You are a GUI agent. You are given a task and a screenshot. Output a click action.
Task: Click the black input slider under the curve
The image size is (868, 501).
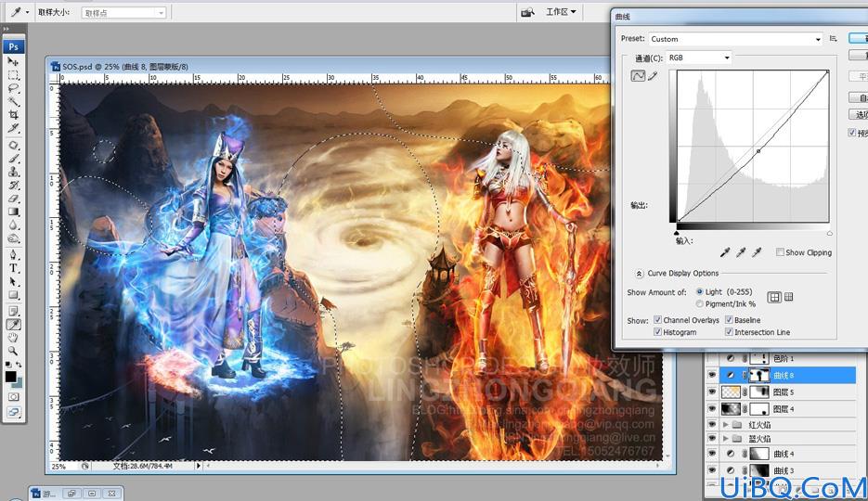(x=677, y=234)
